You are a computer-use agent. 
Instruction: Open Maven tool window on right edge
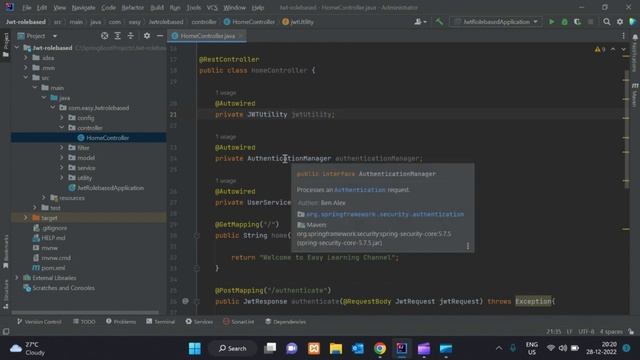635,95
